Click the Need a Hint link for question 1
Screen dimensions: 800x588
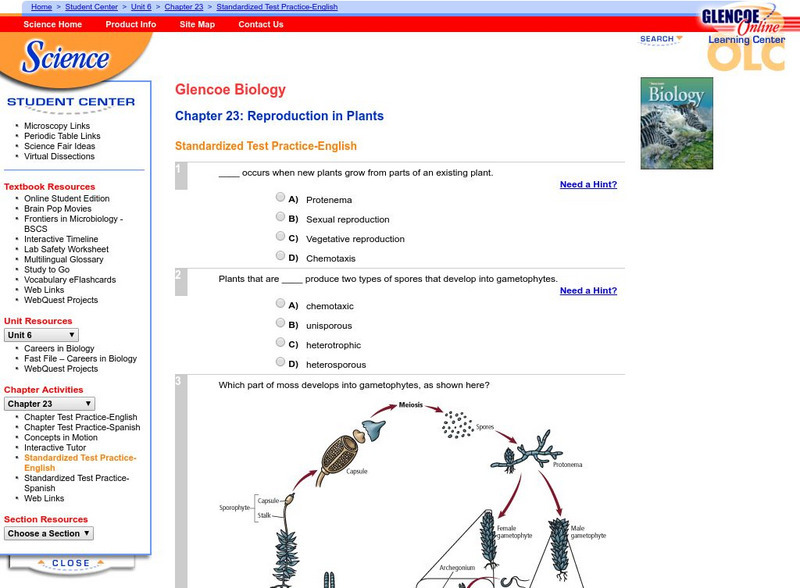590,184
